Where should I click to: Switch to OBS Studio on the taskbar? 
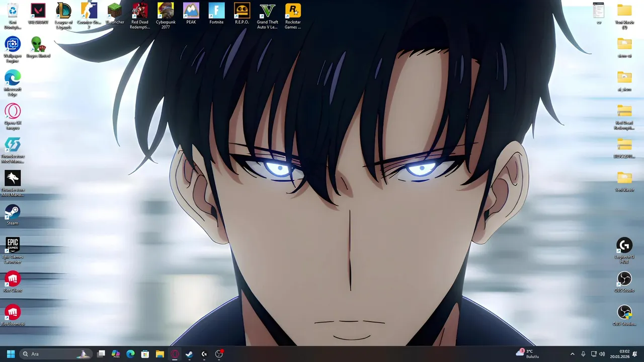(219, 354)
